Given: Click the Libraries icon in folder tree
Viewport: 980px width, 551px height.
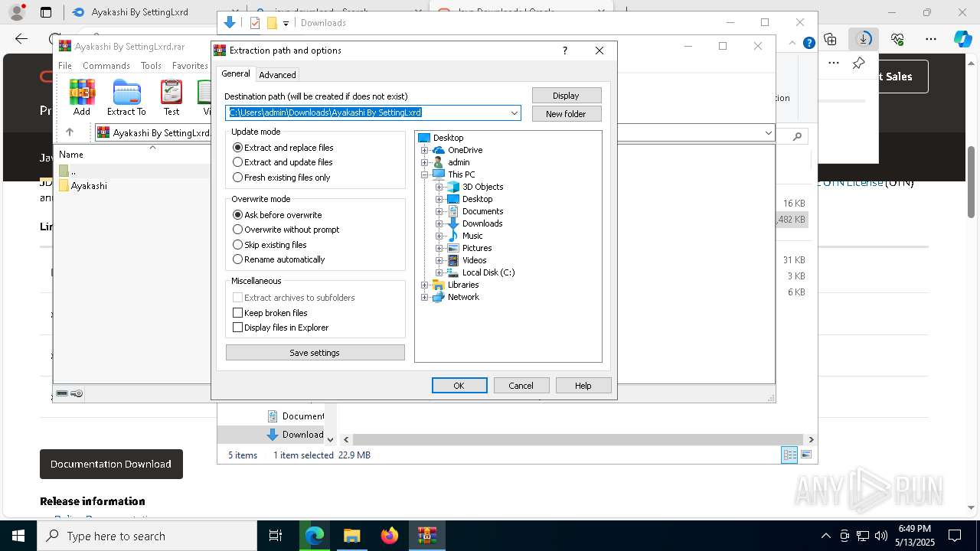Looking at the screenshot, I should tap(439, 285).
